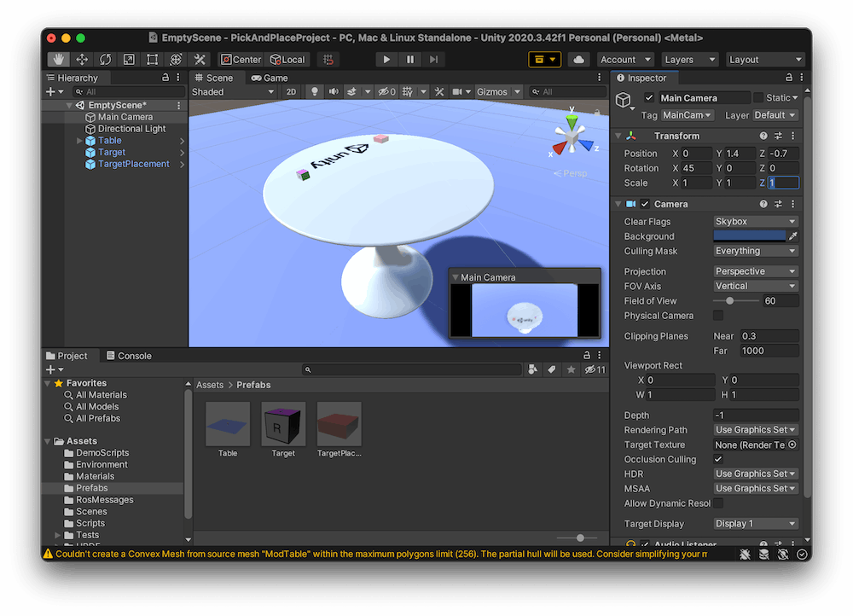Disable the Camera component checkbox

pos(645,204)
